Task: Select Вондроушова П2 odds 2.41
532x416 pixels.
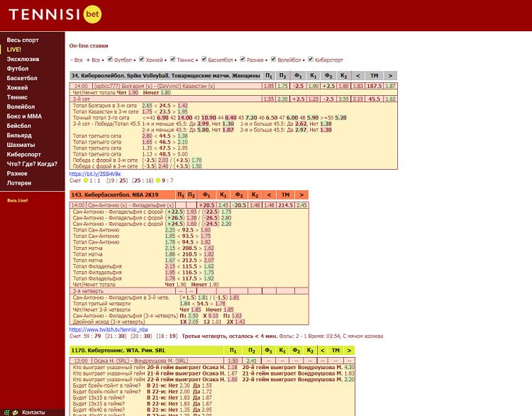Action: [x=251, y=361]
